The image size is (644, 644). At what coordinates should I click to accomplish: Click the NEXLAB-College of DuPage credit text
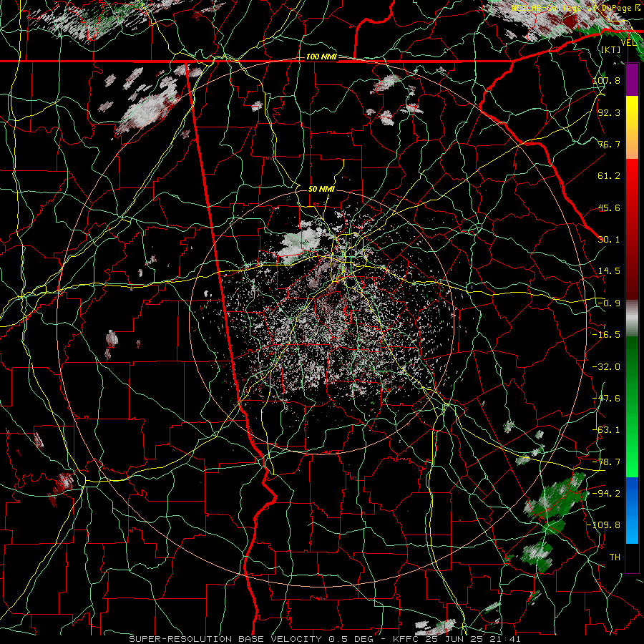[x=577, y=8]
